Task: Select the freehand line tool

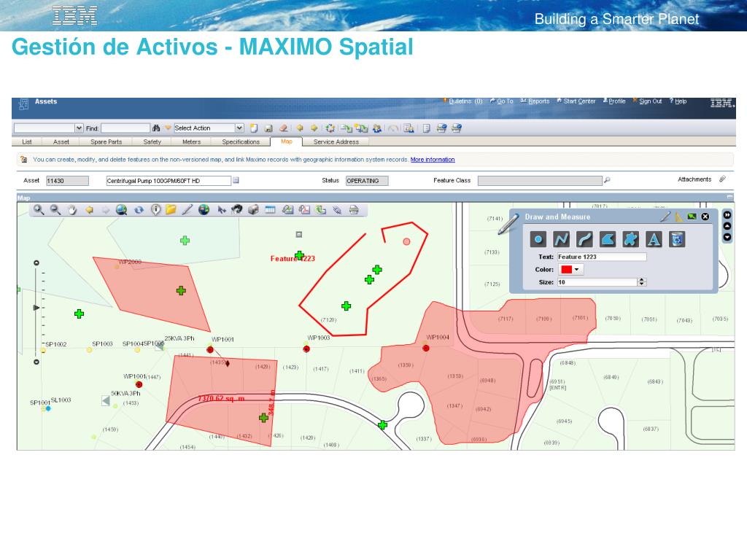Action: coord(584,239)
